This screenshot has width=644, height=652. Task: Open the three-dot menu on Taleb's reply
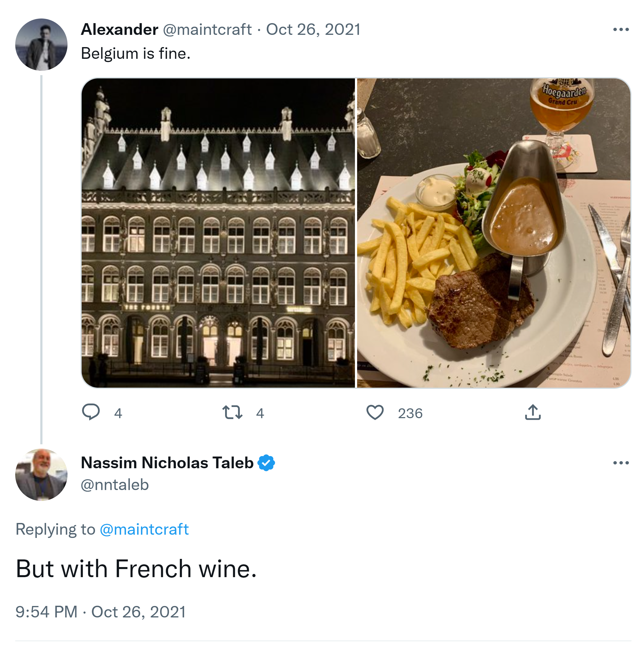click(x=621, y=463)
